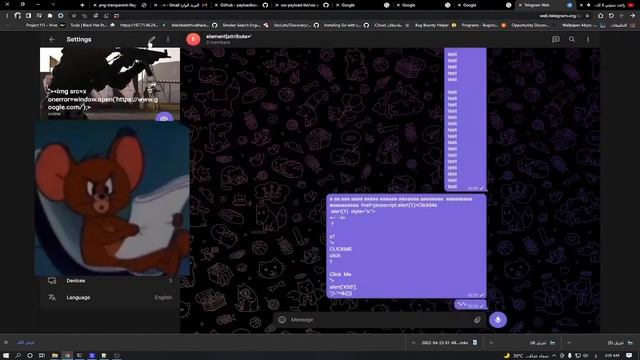Image resolution: width=640 pixels, height=360 pixels.
Task: Click the paperclip attach icon
Action: tap(477, 320)
